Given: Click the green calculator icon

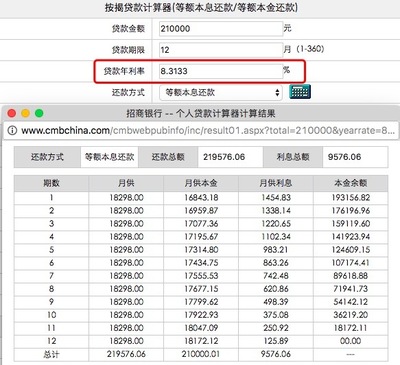Looking at the screenshot, I should click(x=300, y=92).
